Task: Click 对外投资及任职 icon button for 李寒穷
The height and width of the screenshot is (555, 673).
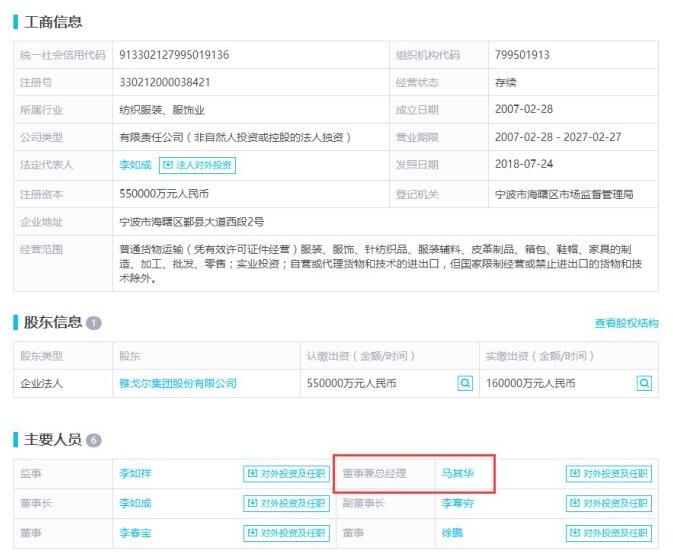Action: point(608,503)
